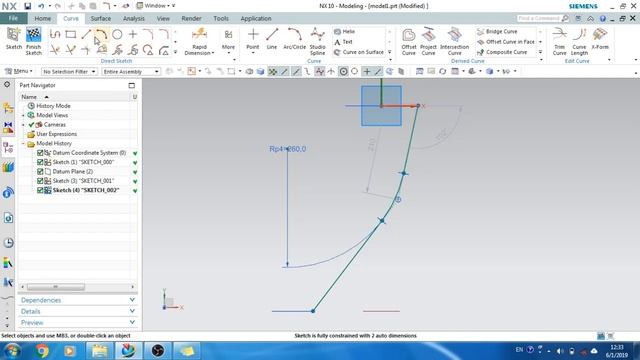Select Cameras in Part Navigator
The width and height of the screenshot is (640, 360).
click(54, 124)
